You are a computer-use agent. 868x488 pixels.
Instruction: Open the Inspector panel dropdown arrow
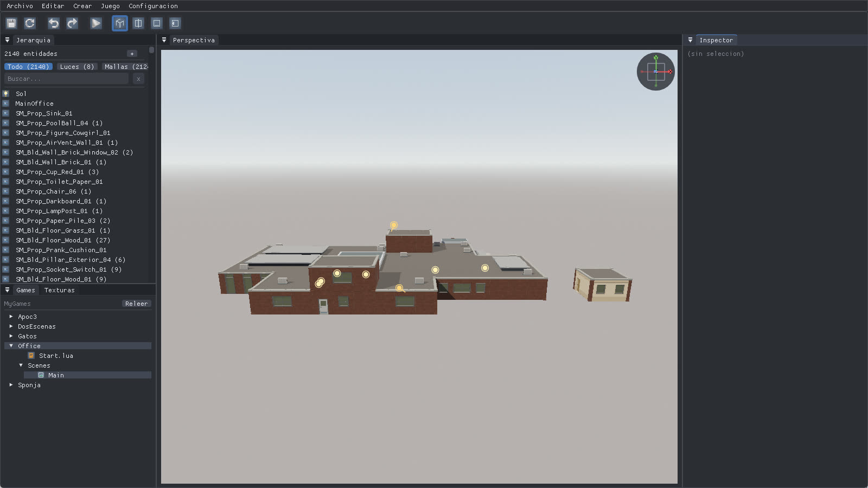click(x=690, y=40)
